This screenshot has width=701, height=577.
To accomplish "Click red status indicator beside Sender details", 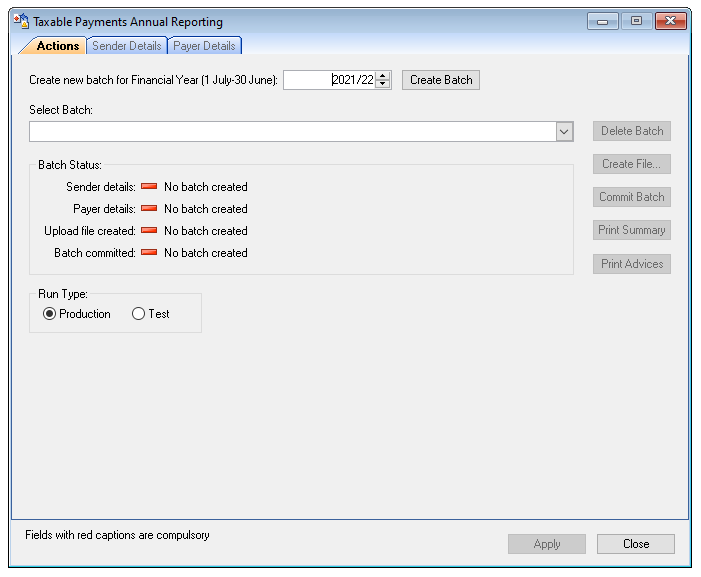I will tap(149, 187).
